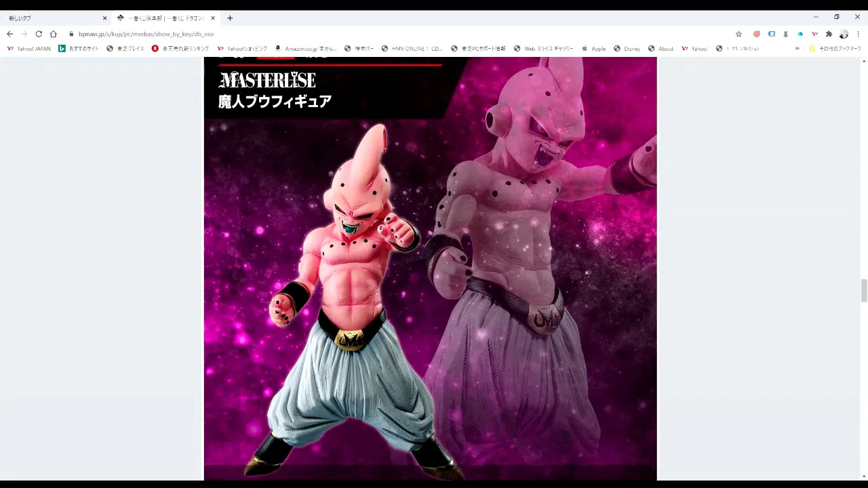
Task: Reload the current page
Action: [39, 34]
